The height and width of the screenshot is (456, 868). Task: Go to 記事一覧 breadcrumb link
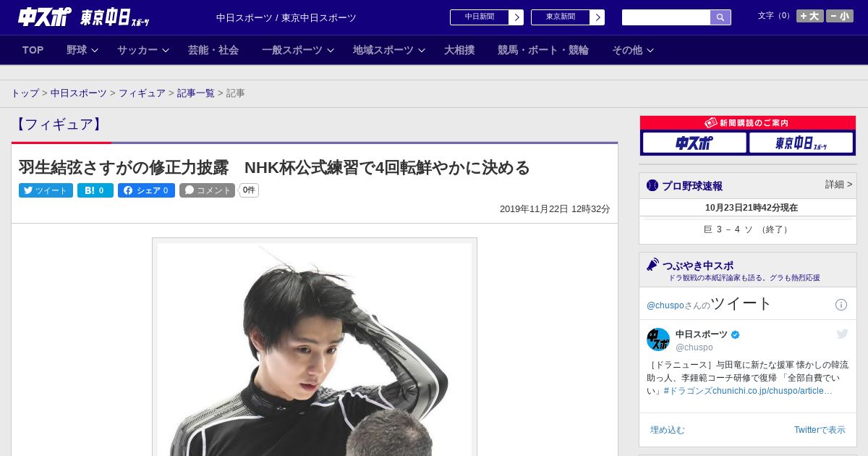(x=196, y=93)
